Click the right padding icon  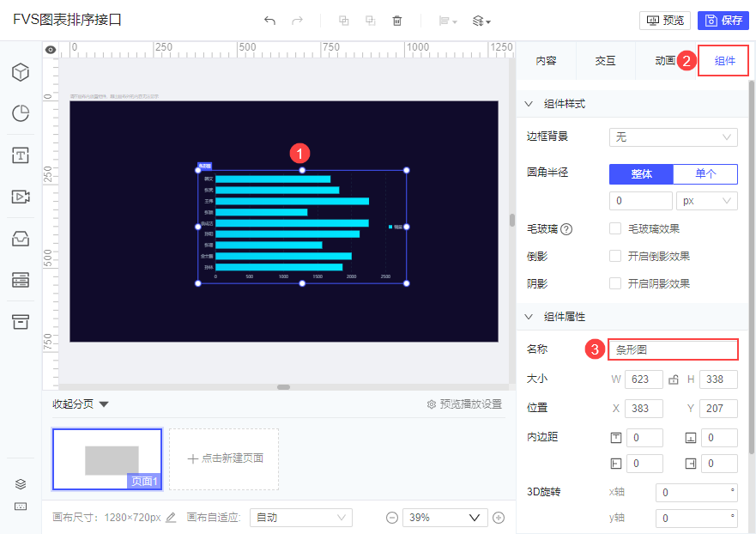coord(691,464)
